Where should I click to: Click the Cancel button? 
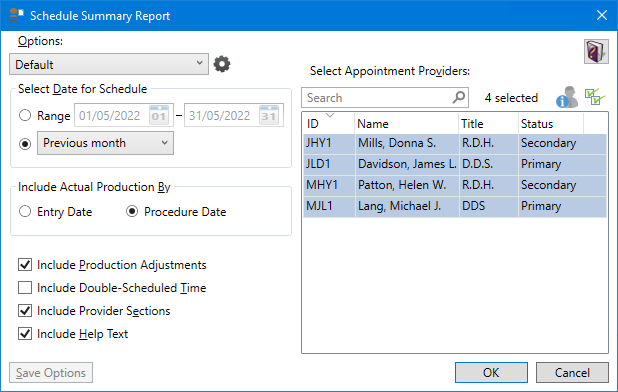572,373
